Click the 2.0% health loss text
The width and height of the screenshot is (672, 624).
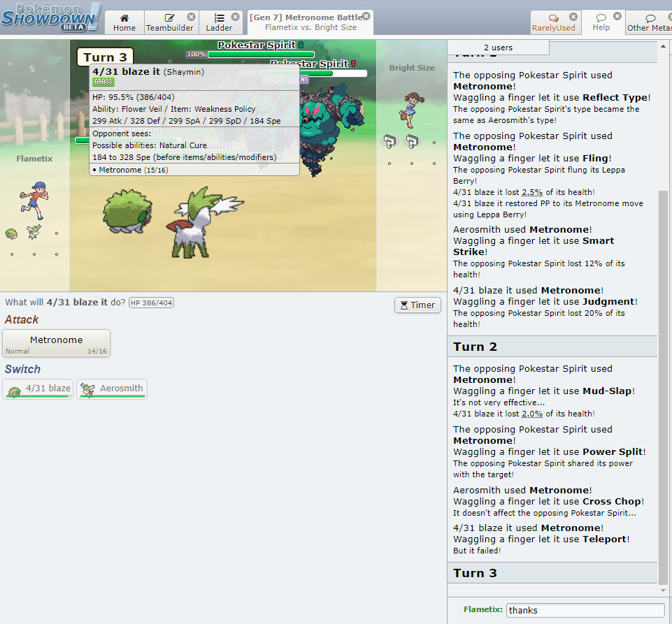[x=532, y=414]
